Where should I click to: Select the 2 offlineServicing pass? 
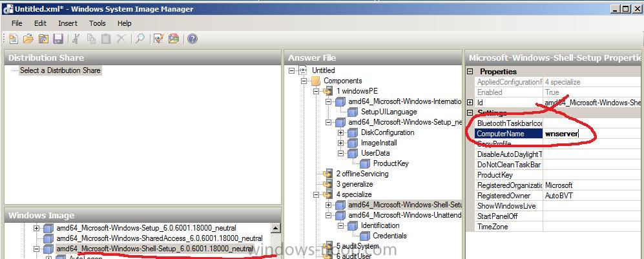(x=362, y=174)
